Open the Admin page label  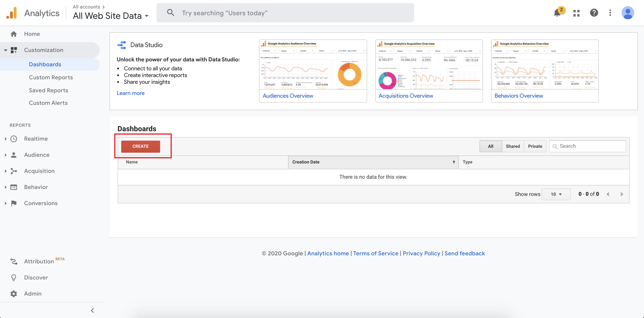click(x=33, y=293)
